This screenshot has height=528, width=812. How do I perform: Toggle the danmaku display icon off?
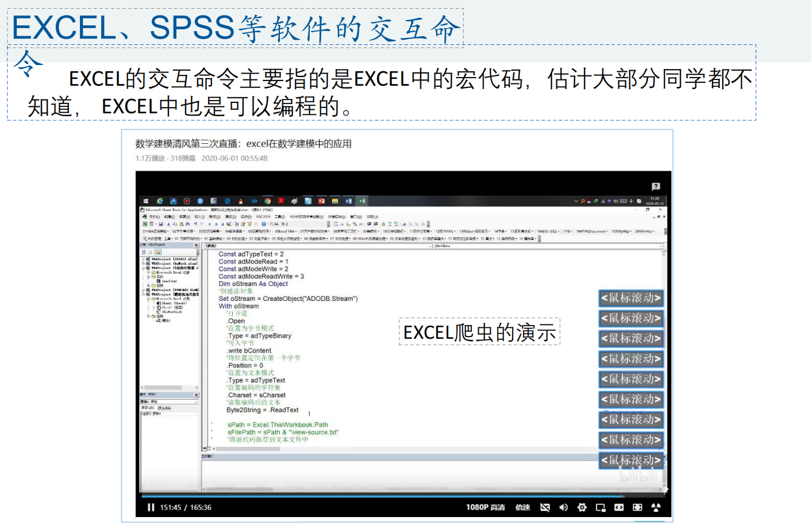(x=545, y=507)
